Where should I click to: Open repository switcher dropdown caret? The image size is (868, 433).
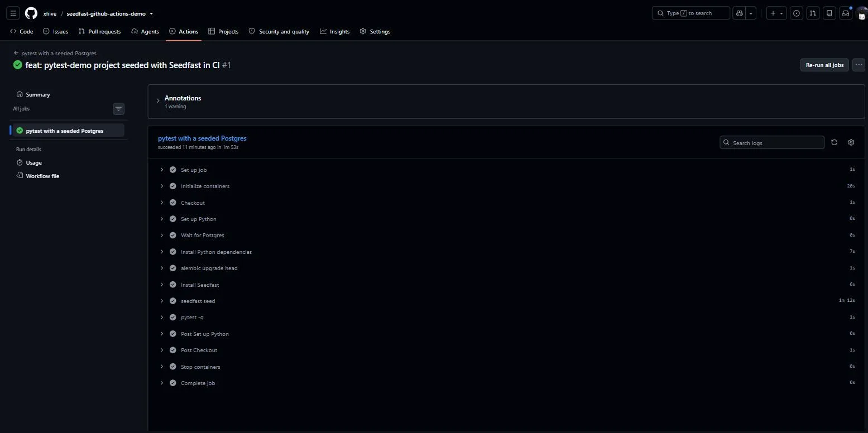pyautogui.click(x=151, y=14)
